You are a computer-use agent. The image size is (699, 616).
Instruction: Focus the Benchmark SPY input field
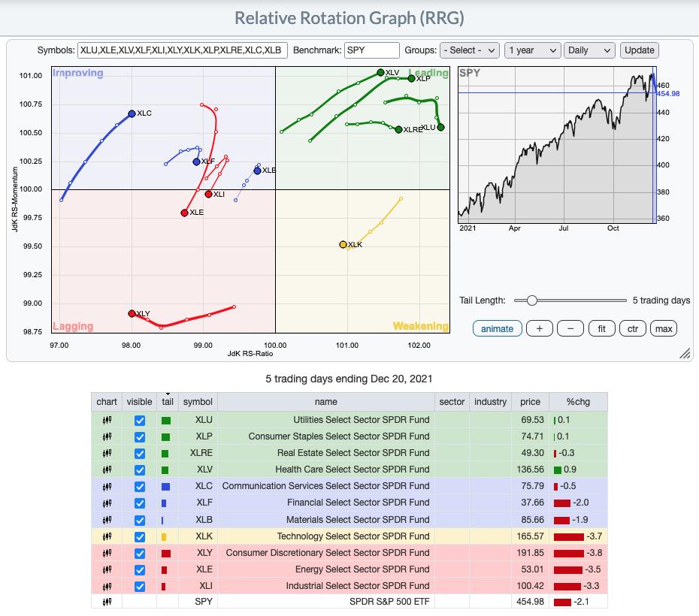coord(372,50)
